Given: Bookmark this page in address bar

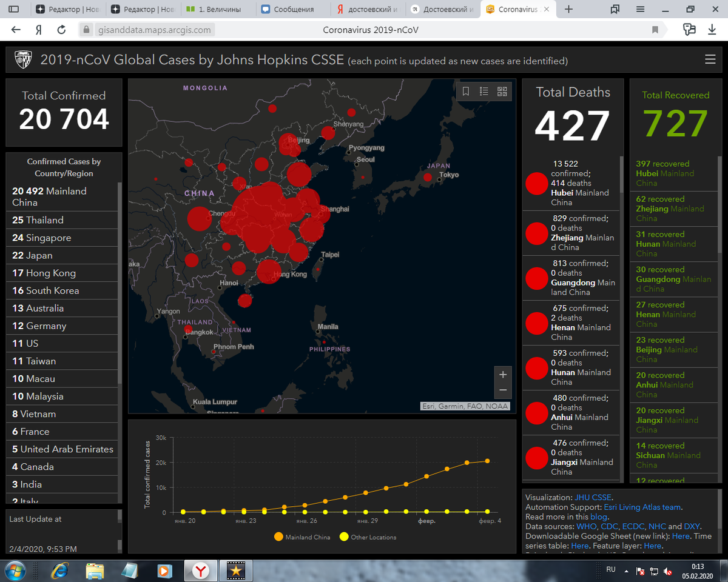Looking at the screenshot, I should [x=655, y=30].
